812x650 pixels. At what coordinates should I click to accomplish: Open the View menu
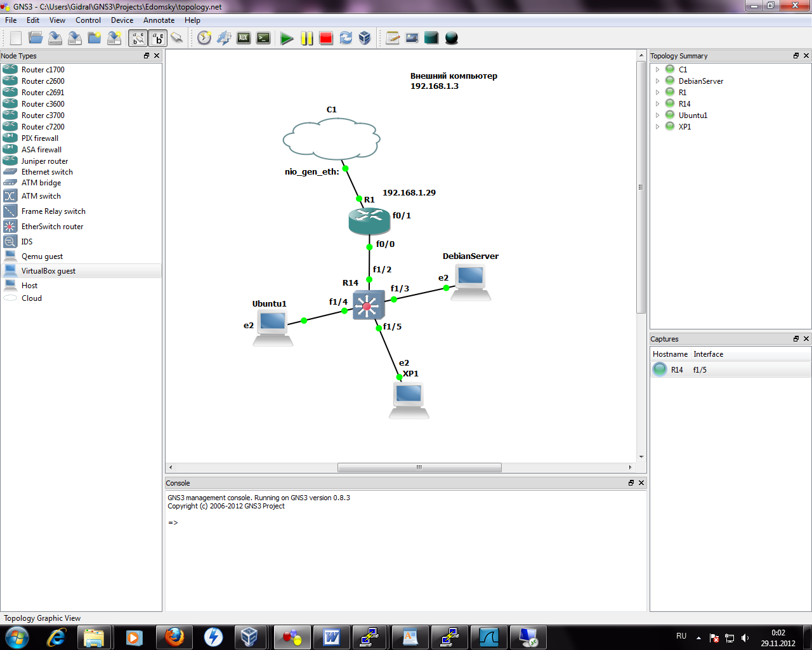click(57, 20)
